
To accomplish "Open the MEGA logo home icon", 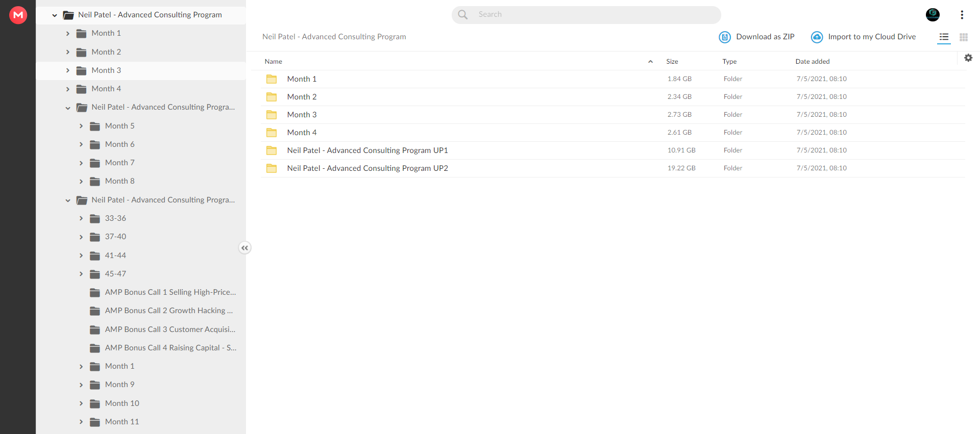I will (x=18, y=15).
